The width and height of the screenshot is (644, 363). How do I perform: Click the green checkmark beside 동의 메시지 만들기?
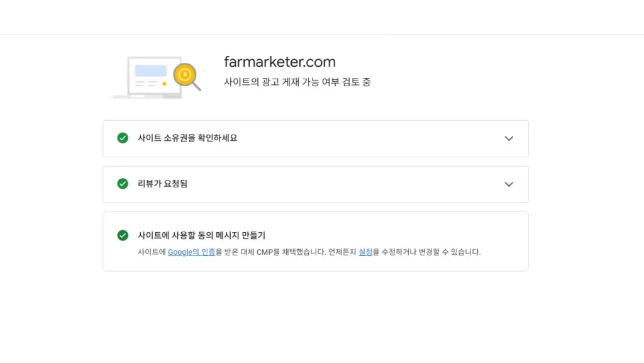pyautogui.click(x=123, y=235)
